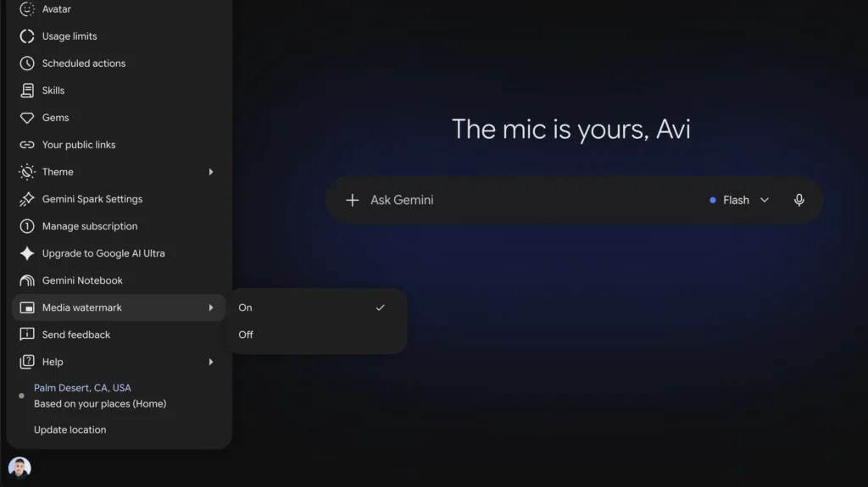Image resolution: width=868 pixels, height=487 pixels.
Task: Open Scheduled actions menu entry
Action: (x=119, y=63)
